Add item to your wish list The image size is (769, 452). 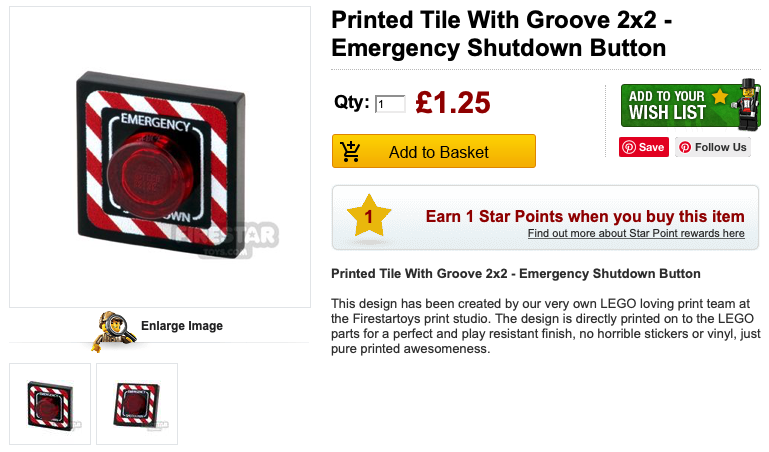click(691, 105)
